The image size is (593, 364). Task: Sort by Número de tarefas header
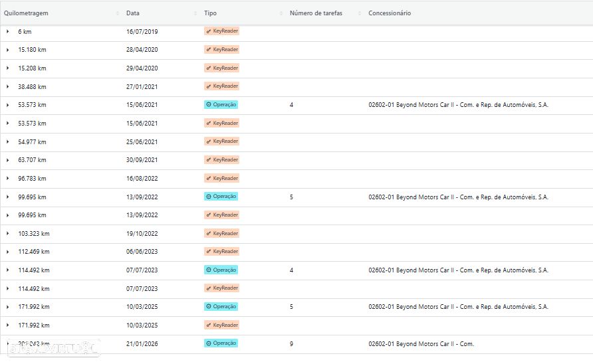click(x=316, y=13)
